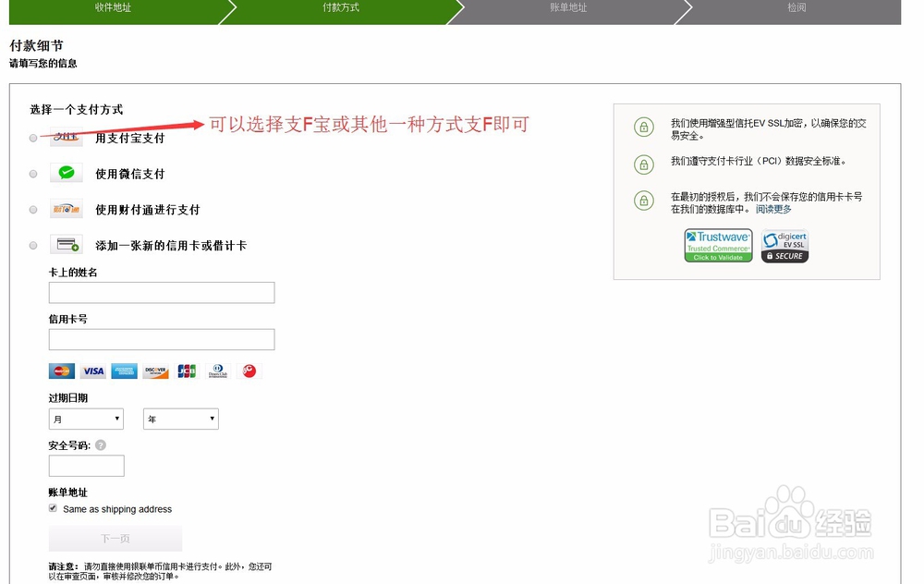Screen dimensions: 924x584
Task: Select the 添加一张新的信用卡或借记卡 radio option
Action: tap(32, 244)
